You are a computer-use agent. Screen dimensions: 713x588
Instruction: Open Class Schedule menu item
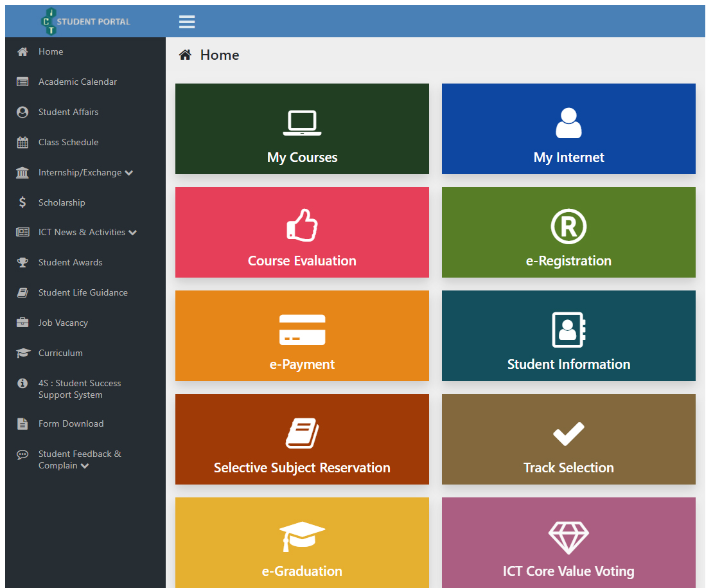(x=68, y=142)
